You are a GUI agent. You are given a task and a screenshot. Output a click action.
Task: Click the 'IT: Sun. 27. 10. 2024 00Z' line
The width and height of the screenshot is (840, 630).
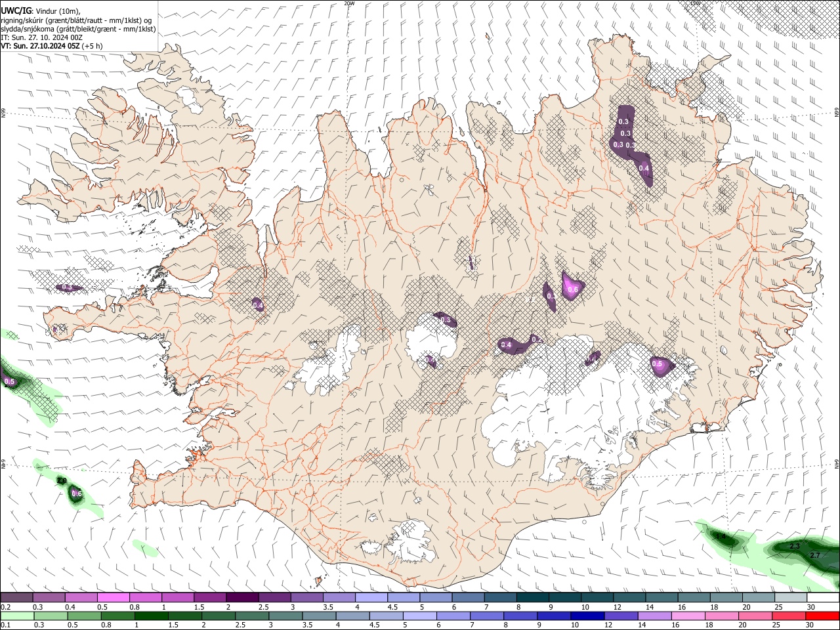41,37
